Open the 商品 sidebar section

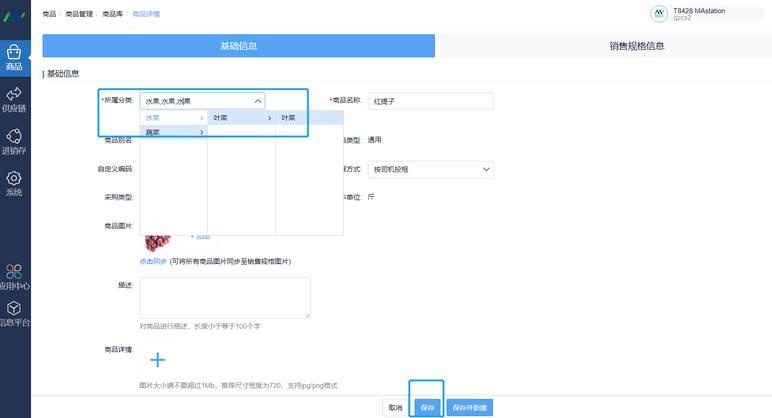coord(14,58)
